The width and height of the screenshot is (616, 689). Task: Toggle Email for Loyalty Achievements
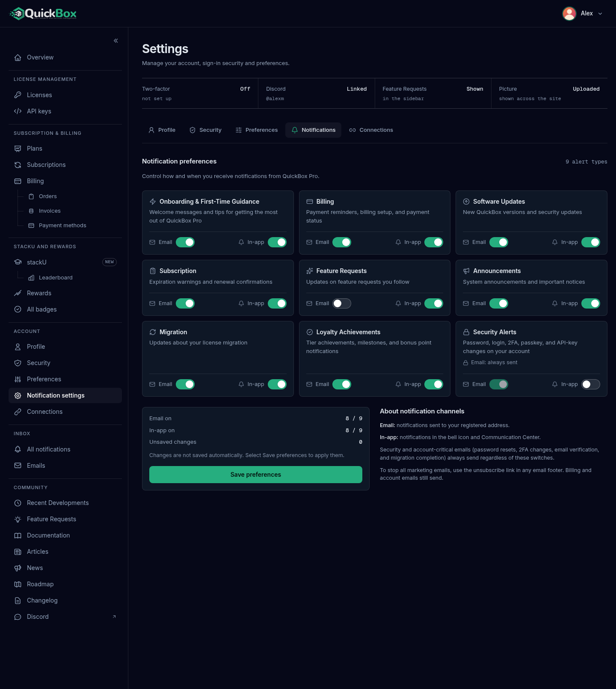(342, 384)
